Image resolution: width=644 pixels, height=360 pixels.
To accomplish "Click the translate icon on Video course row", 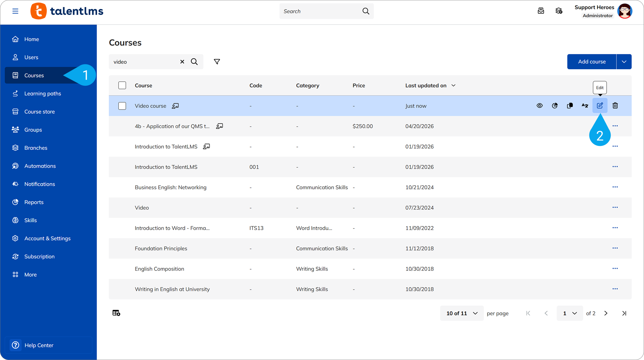I will 585,106.
